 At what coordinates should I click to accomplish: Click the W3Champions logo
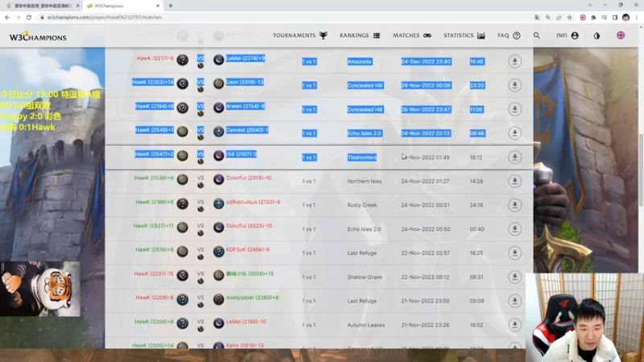(38, 36)
